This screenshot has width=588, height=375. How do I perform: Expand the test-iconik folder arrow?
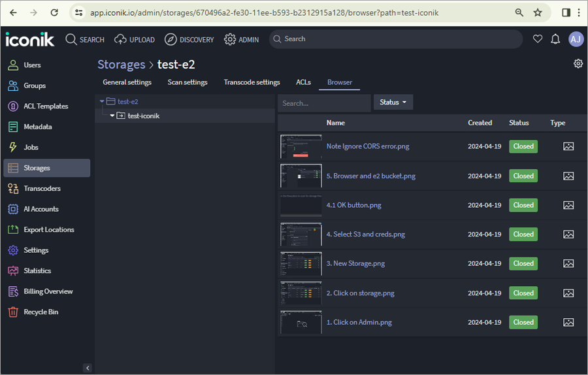[x=112, y=116]
